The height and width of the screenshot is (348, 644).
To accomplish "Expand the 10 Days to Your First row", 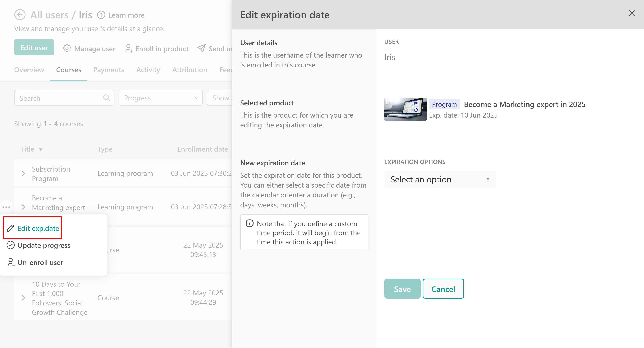I will pos(23,298).
